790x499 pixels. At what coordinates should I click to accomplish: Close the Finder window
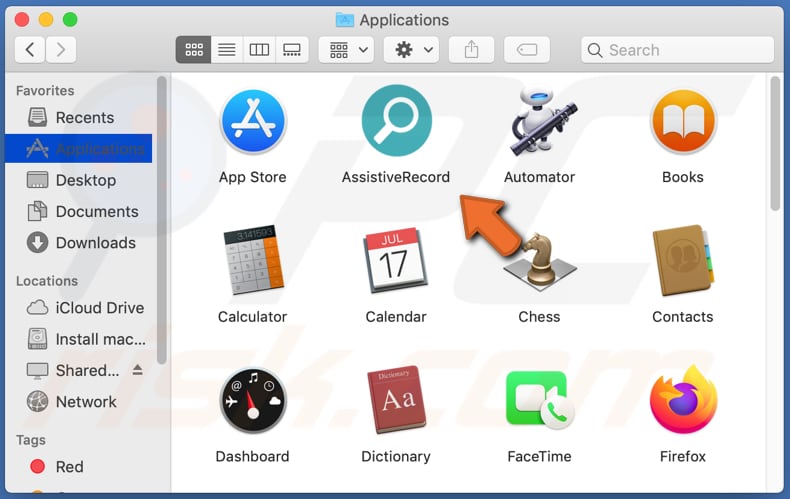(22, 20)
